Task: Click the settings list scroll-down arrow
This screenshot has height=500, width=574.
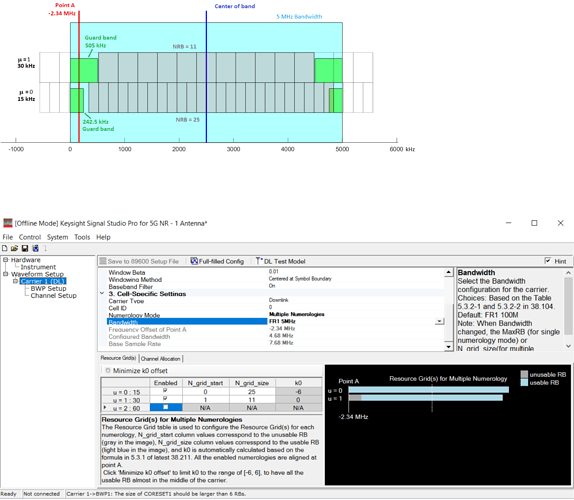Action: (449, 347)
